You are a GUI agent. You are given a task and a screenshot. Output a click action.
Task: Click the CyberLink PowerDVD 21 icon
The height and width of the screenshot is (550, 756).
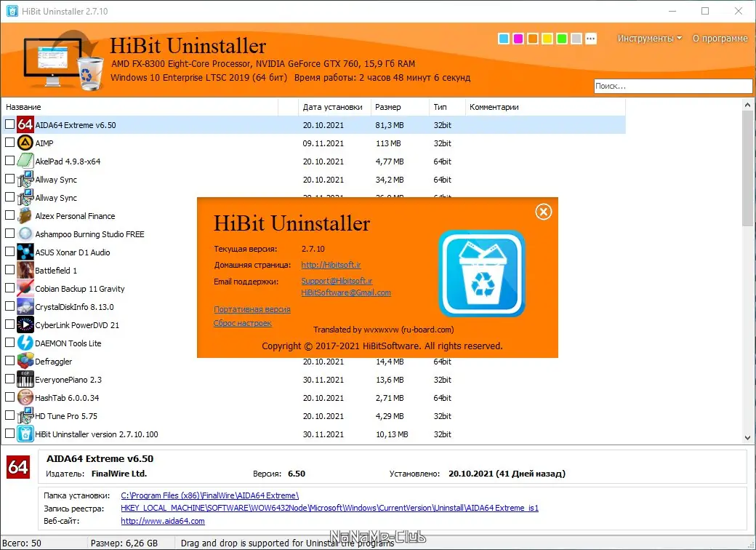[25, 324]
